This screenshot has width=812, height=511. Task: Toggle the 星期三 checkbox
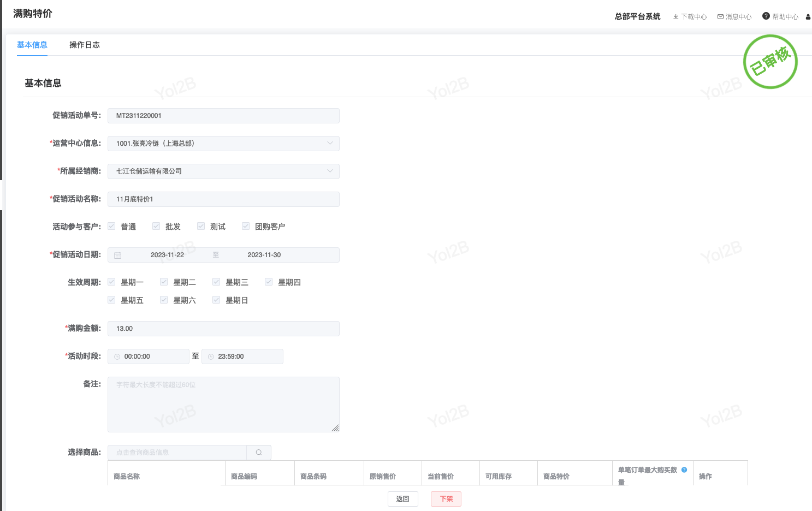pos(216,282)
